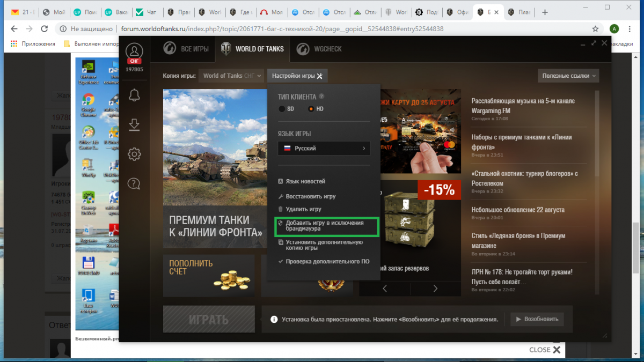Toggle Проверка дополнительного ПО option

pos(324,262)
